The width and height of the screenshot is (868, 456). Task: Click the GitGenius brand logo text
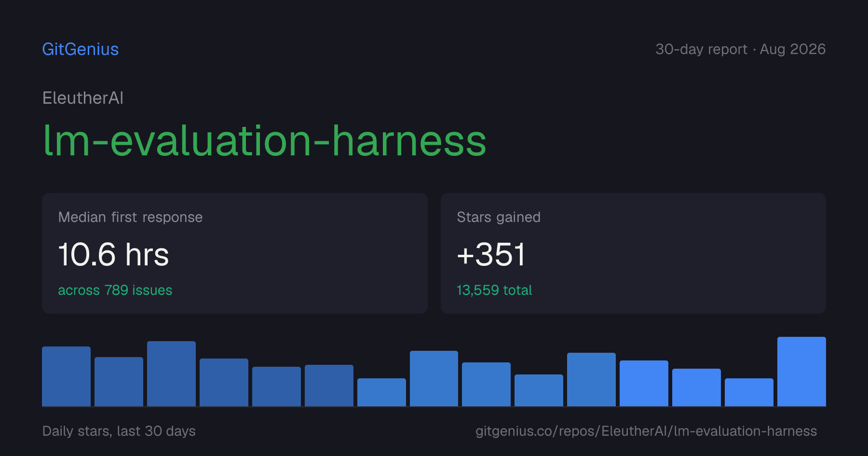tap(81, 49)
